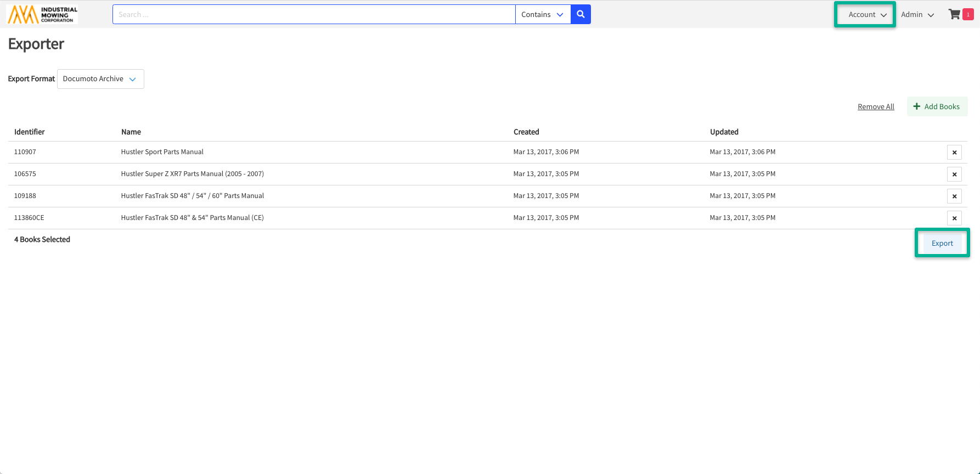The width and height of the screenshot is (980, 474).
Task: Open the Contains search filter dropdown
Action: point(542,14)
